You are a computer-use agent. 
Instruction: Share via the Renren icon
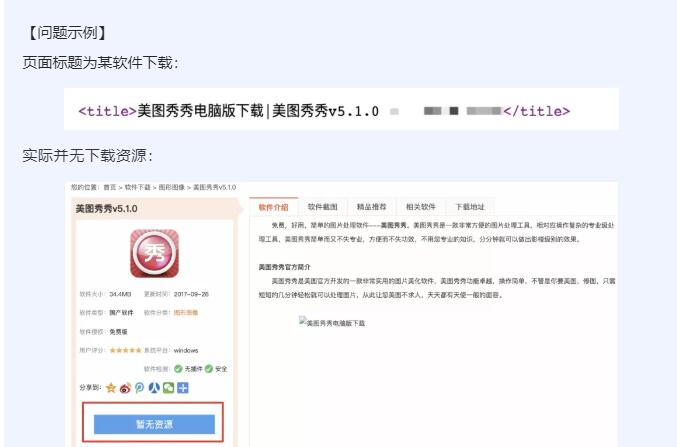[x=154, y=388]
